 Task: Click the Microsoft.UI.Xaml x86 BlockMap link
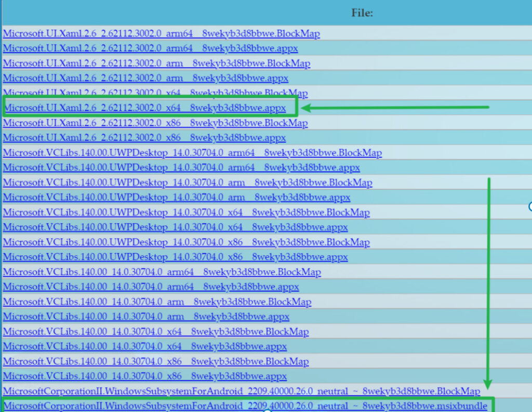coord(155,123)
